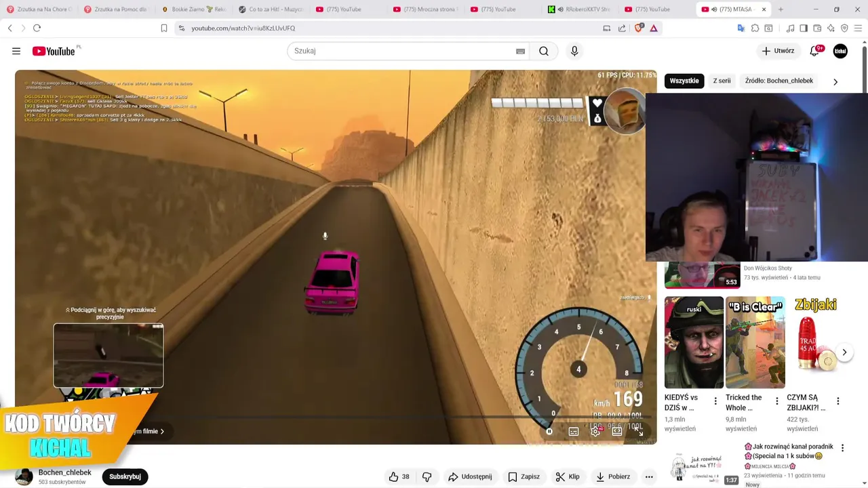This screenshot has height=488, width=868.
Task: Click the search magnifier button
Action: pos(544,51)
